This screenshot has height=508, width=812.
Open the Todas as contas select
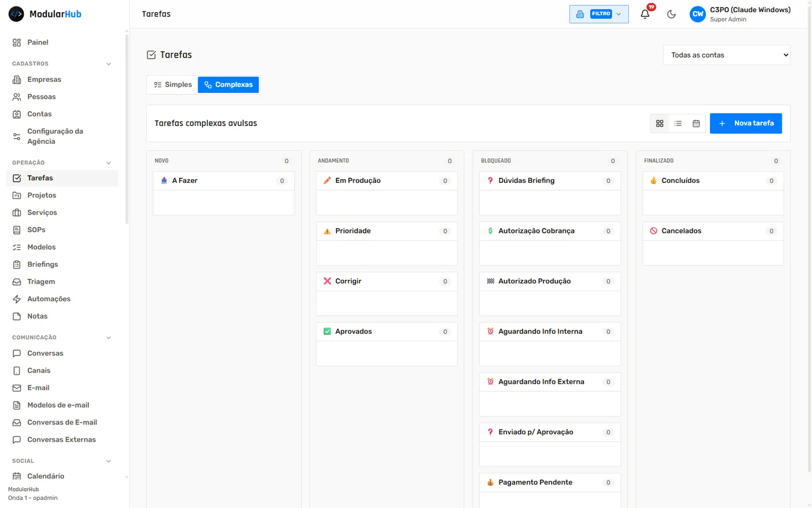coord(727,55)
